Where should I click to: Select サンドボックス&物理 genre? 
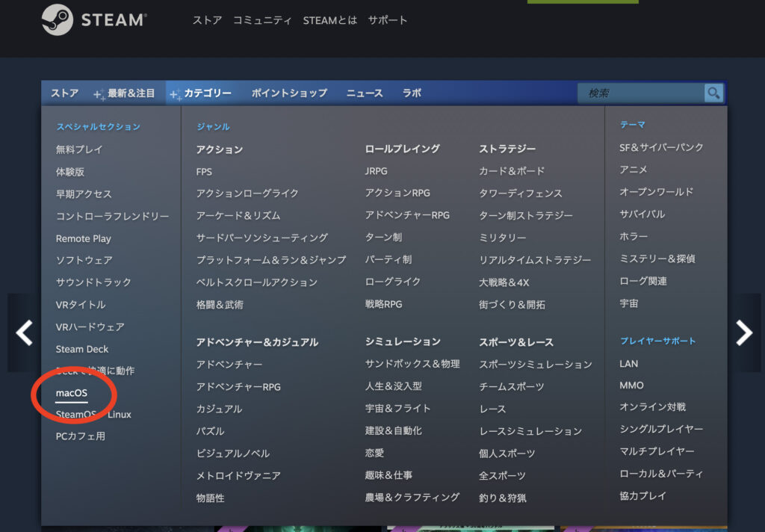tap(412, 364)
